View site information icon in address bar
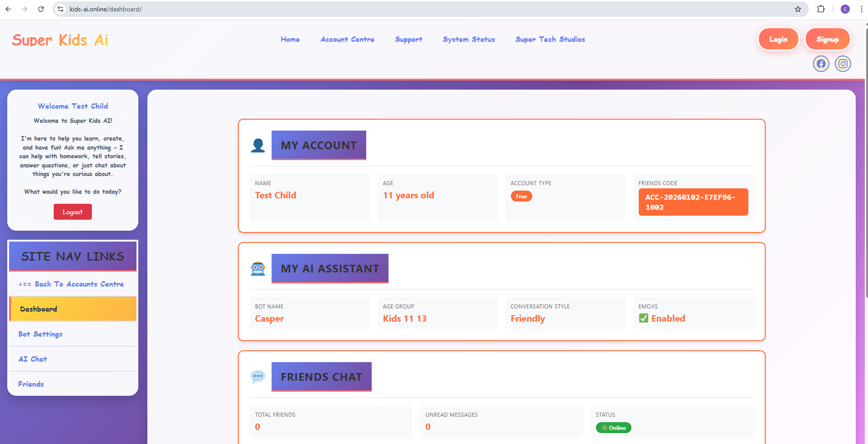Viewport: 868px width, 444px height. (x=61, y=9)
